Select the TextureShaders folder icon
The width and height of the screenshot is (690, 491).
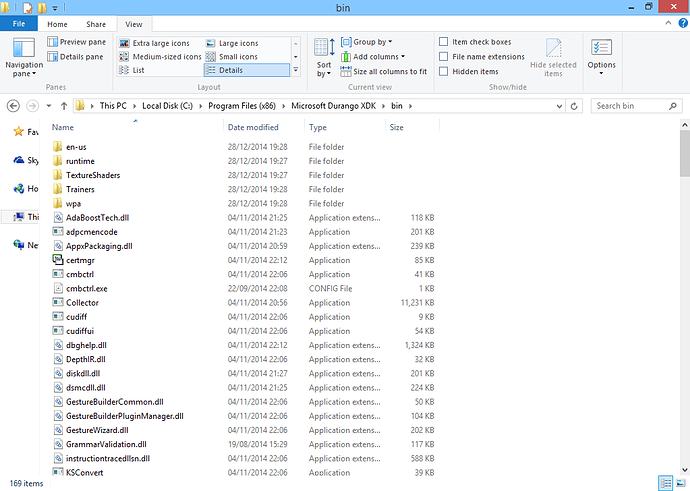tap(58, 175)
